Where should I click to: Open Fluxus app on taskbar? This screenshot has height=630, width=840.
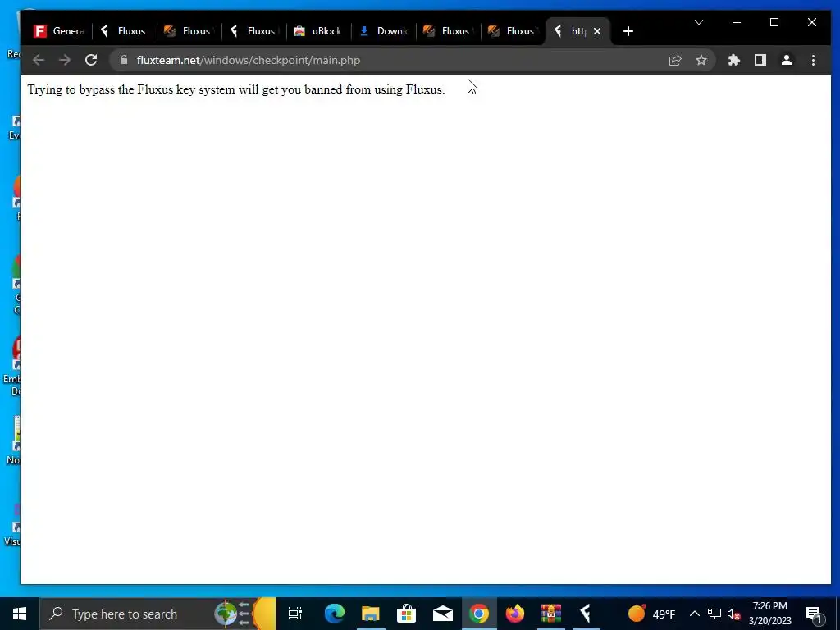pos(586,614)
